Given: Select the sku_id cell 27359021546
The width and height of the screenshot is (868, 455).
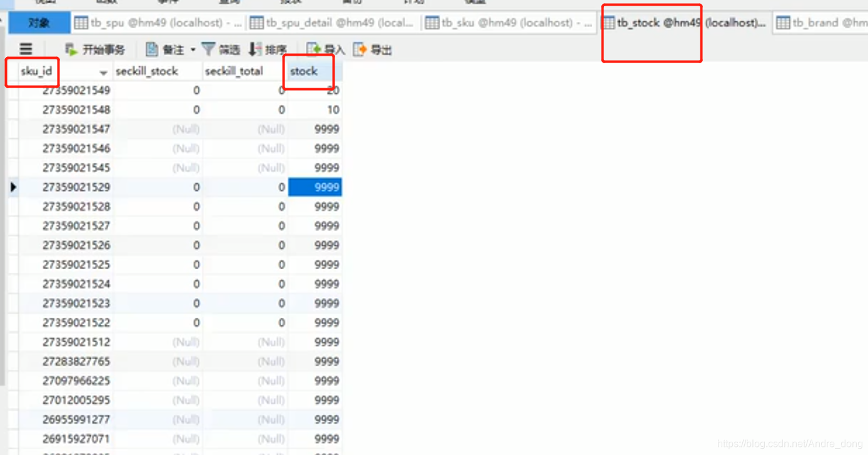Looking at the screenshot, I should pyautogui.click(x=66, y=148).
